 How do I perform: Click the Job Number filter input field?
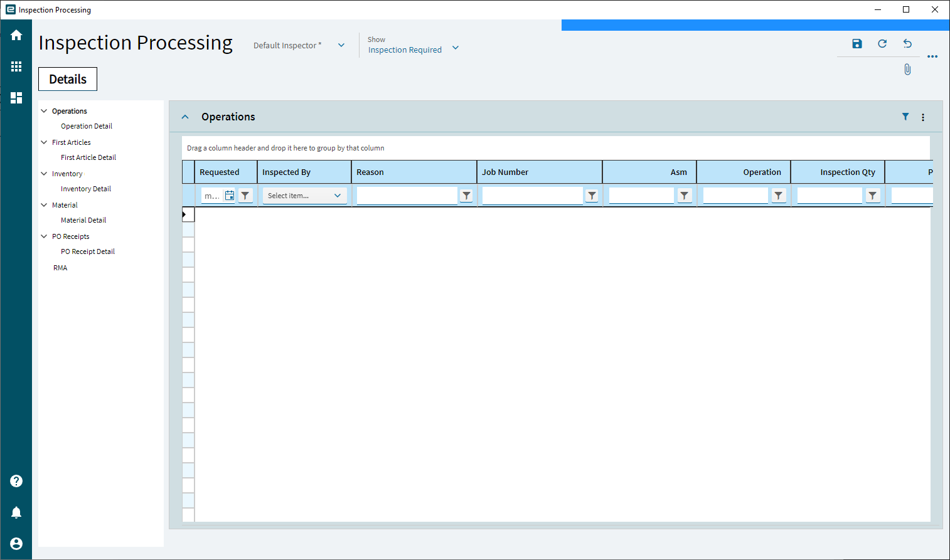(533, 196)
